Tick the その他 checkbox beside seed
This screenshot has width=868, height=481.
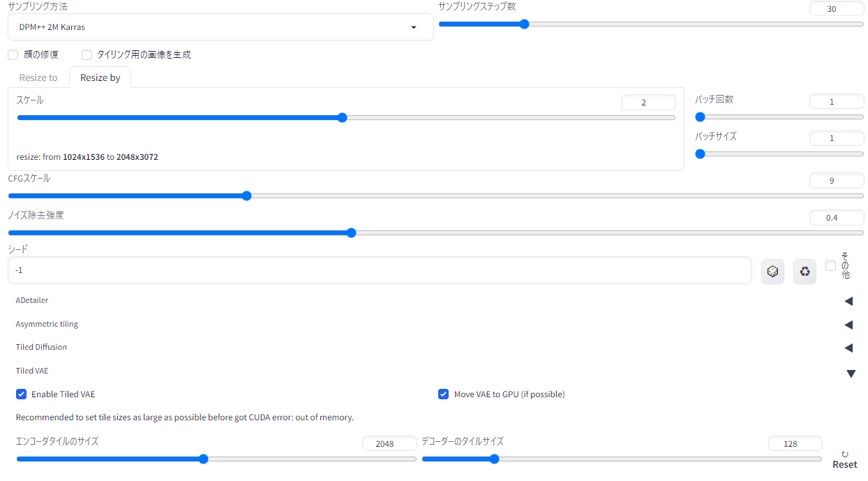tap(830, 265)
